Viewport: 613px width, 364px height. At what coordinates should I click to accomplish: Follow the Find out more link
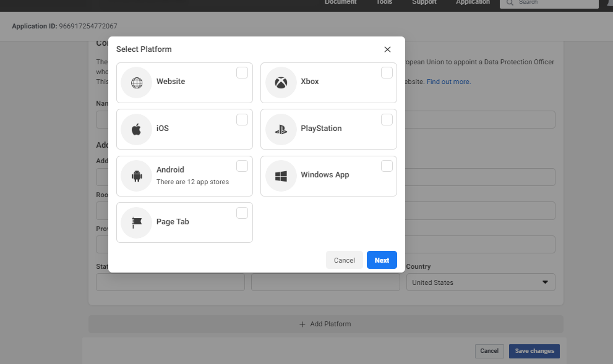click(x=448, y=82)
